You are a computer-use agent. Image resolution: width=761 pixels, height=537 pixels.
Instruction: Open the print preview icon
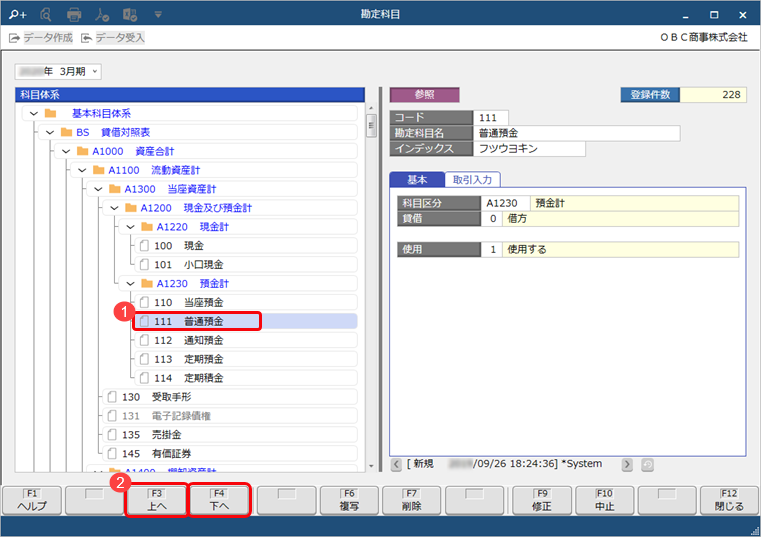click(x=46, y=15)
